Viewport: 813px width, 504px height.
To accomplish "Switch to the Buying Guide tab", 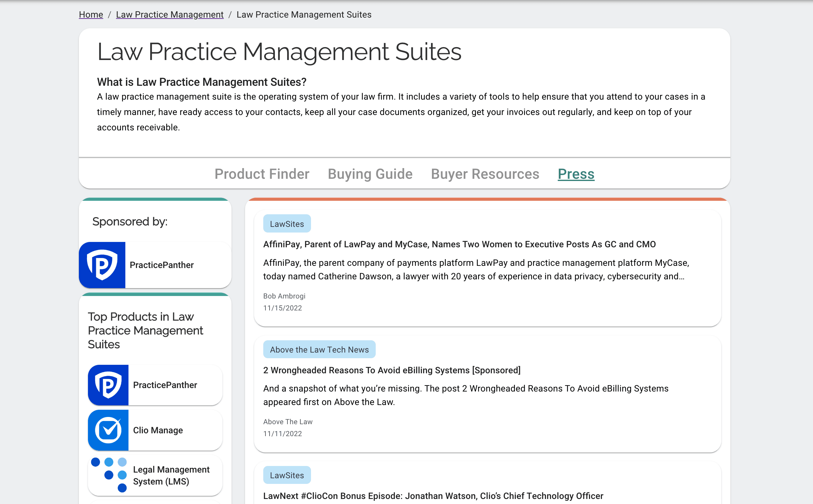I will click(370, 174).
